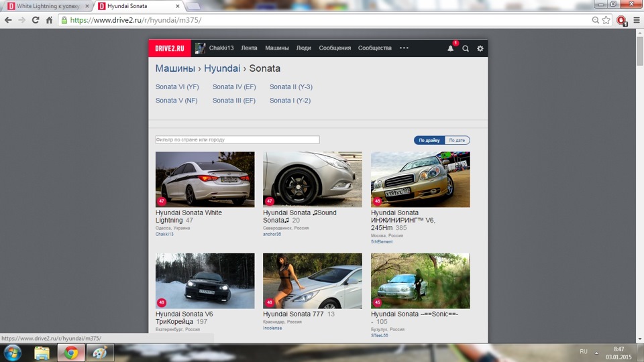Screen dimensions: 644x362
Task: Open Sound Sonata car thumbnail
Action: coord(313,180)
